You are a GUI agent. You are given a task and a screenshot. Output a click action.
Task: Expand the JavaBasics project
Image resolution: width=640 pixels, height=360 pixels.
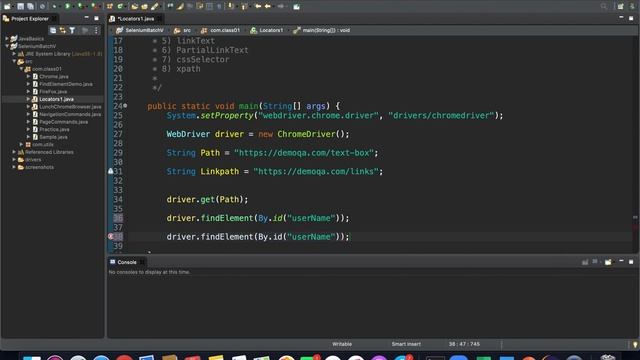pos(7,38)
